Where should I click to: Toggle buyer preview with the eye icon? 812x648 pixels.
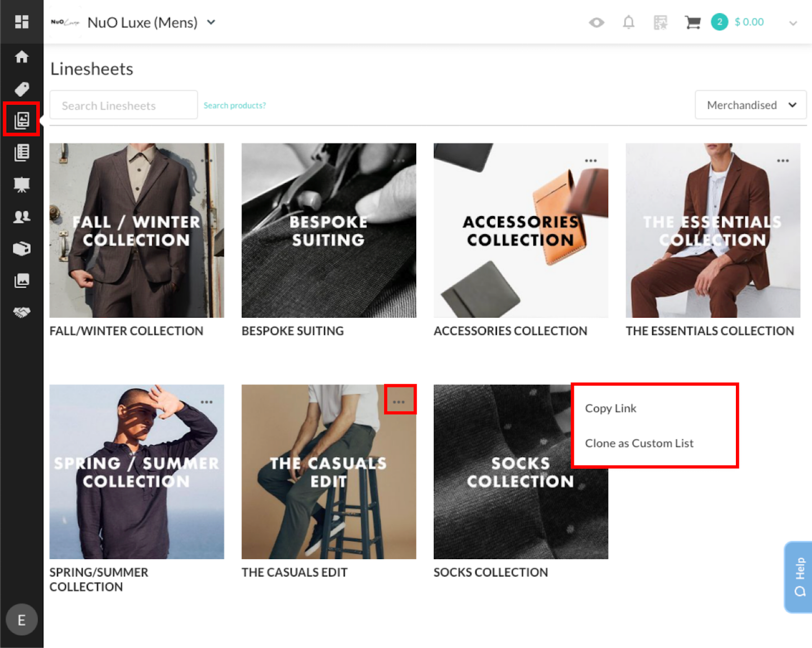(596, 22)
